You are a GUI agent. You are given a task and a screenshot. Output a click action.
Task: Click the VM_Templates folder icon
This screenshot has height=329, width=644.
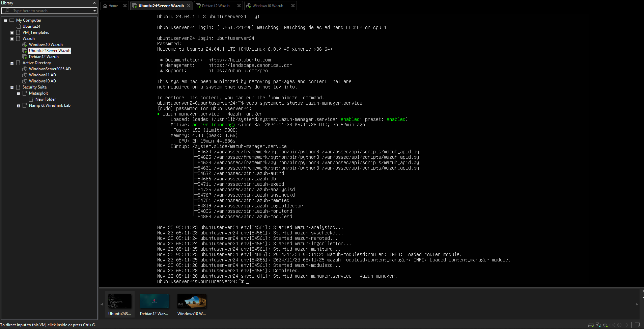18,32
